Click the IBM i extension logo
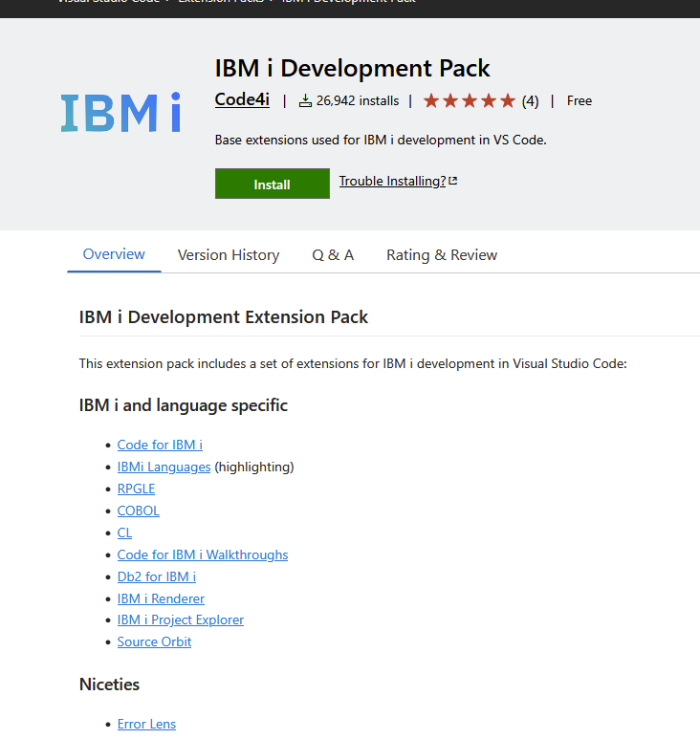Image resolution: width=700 pixels, height=739 pixels. (120, 112)
